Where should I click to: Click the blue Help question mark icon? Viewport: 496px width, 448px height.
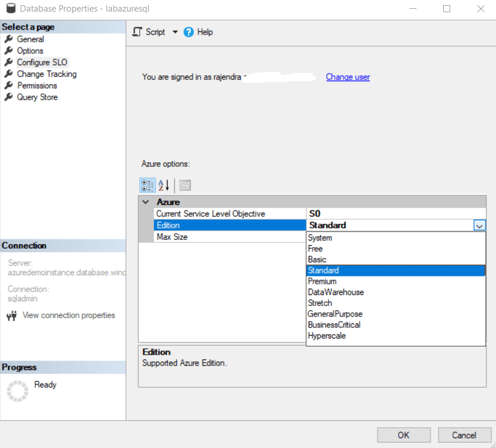click(x=189, y=32)
